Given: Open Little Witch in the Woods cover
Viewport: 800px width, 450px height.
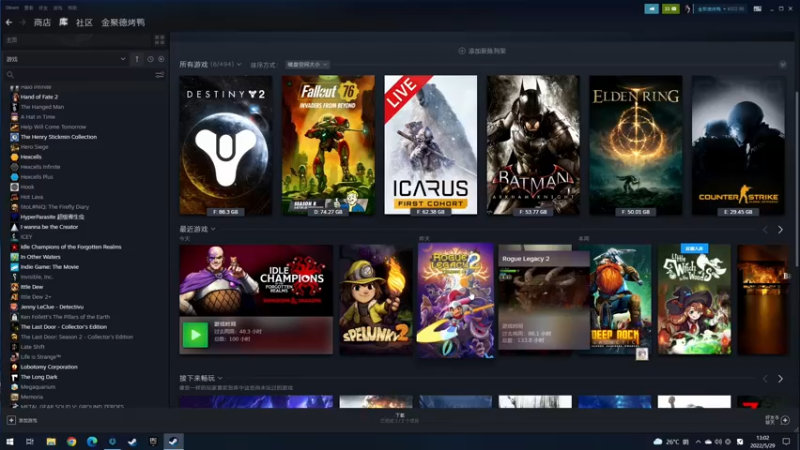Looking at the screenshot, I should 694,300.
